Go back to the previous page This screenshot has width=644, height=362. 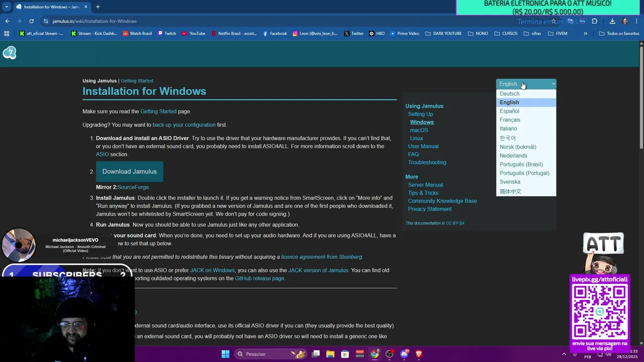(x=7, y=21)
